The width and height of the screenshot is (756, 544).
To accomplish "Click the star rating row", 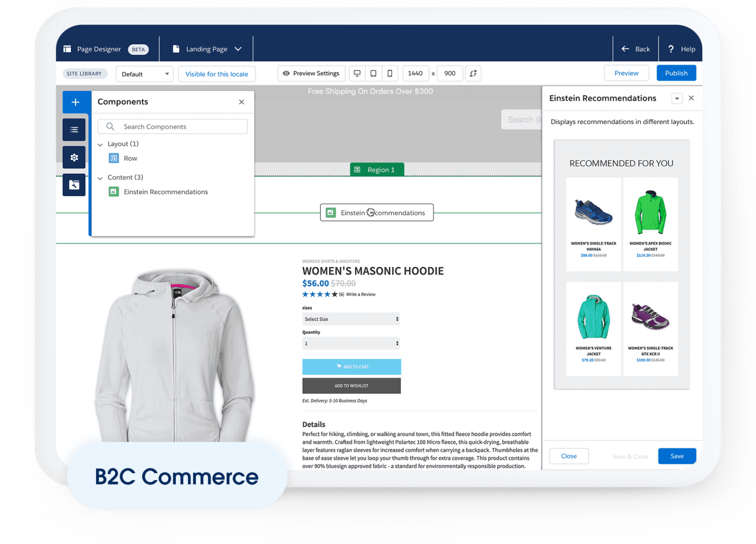I will coord(320,294).
